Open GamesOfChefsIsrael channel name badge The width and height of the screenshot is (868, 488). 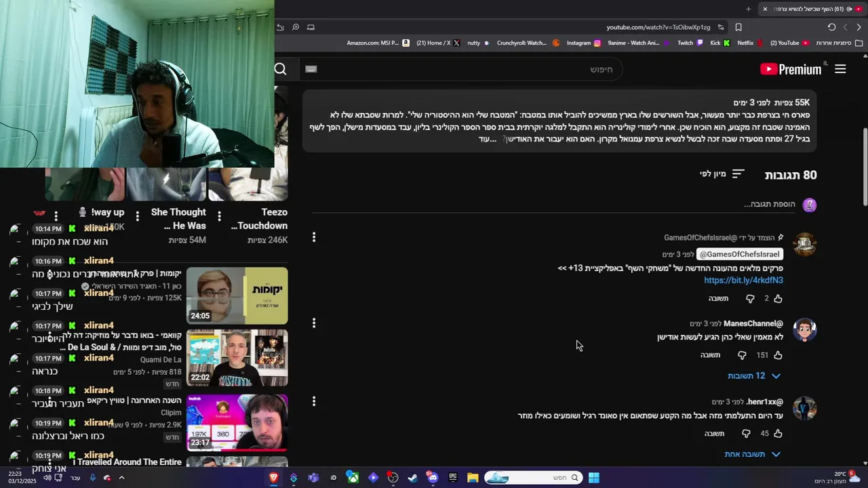[739, 254]
